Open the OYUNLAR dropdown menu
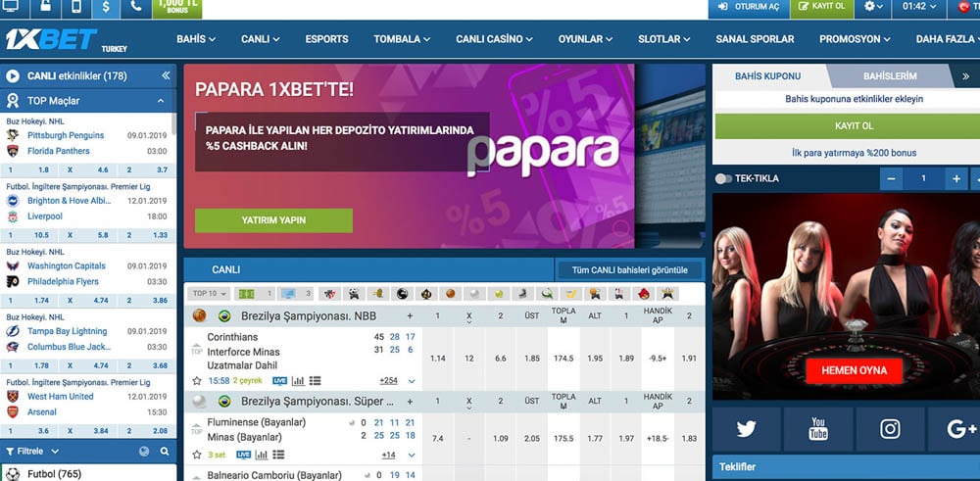Screen dimensions: 980x481 [585, 39]
